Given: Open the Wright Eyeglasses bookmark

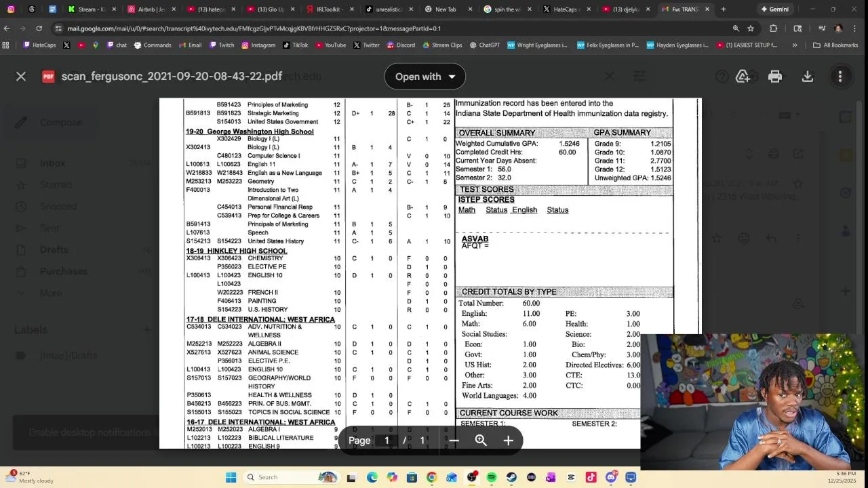Looking at the screenshot, I should [537, 45].
